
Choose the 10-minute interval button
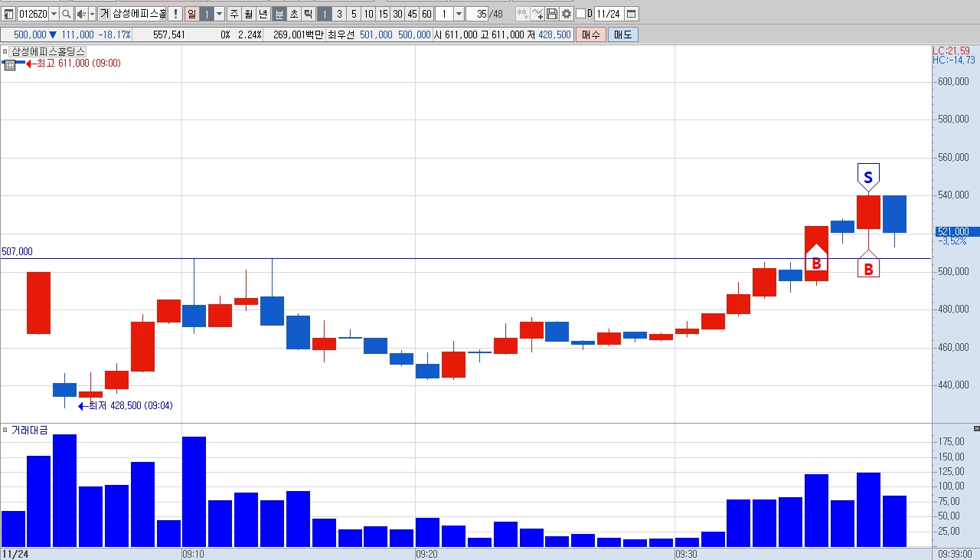(368, 14)
